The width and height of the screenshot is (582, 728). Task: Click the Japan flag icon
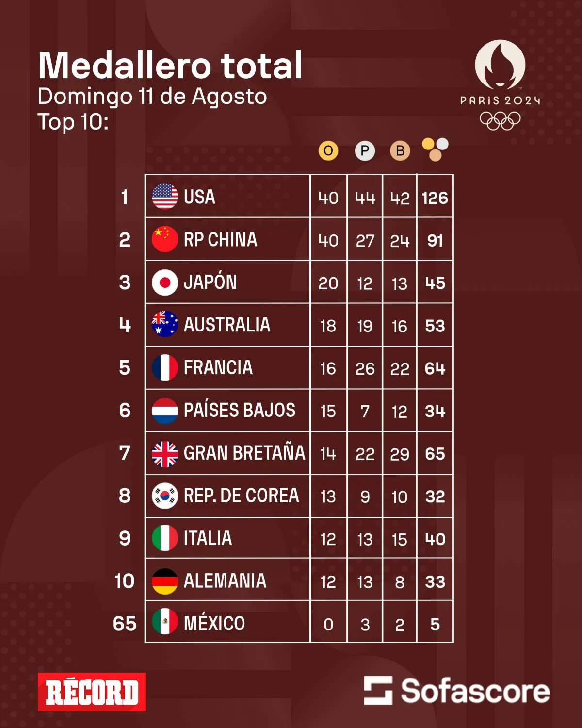pyautogui.click(x=165, y=282)
